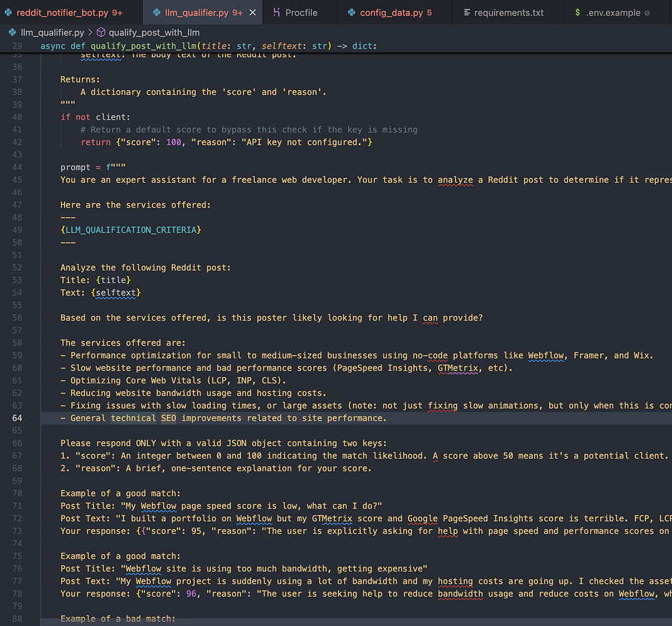Click 'Analyze the following Reddit post:' line
The image size is (672, 626).
(146, 268)
